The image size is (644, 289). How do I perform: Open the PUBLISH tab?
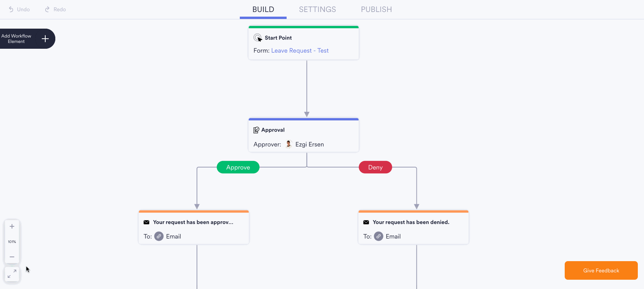376,9
